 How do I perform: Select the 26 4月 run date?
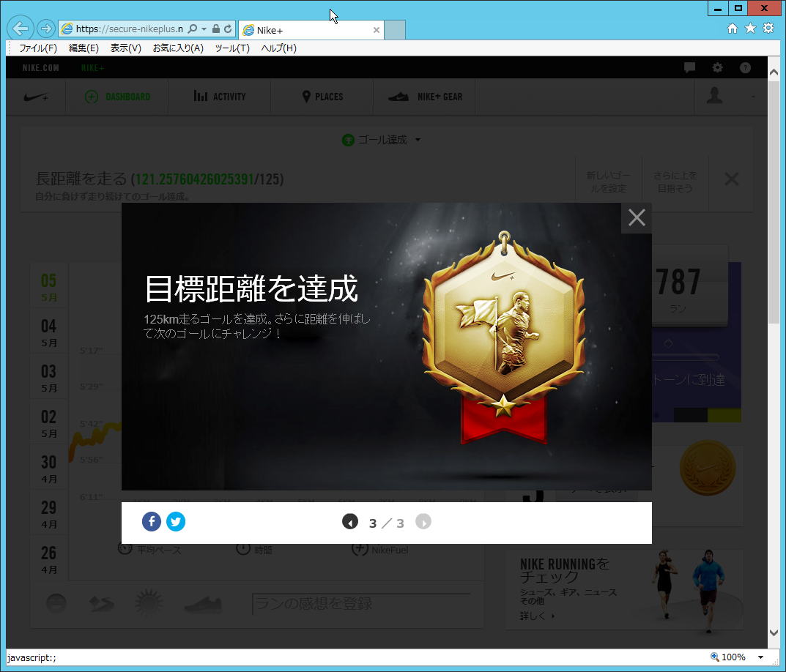(x=48, y=559)
